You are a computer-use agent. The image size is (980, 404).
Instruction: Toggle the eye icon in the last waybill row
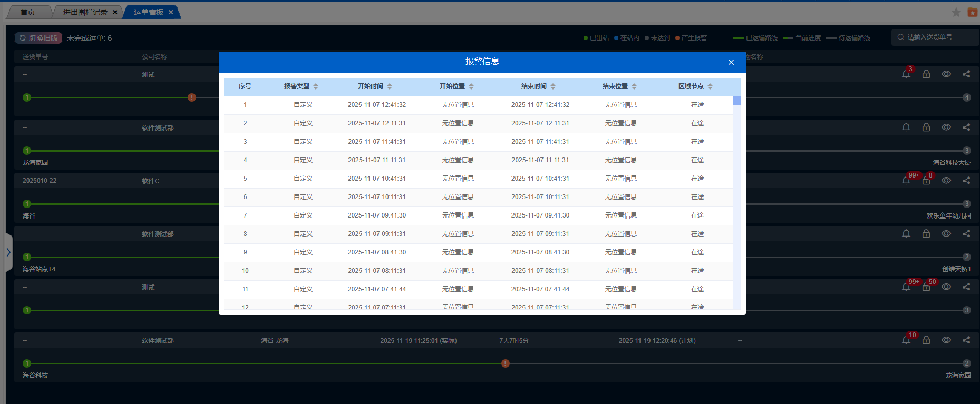pos(946,340)
